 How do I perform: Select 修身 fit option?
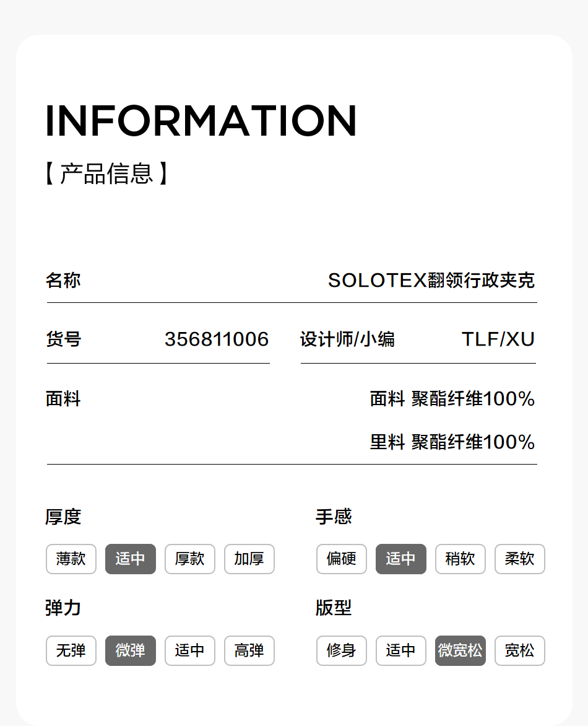tap(342, 650)
